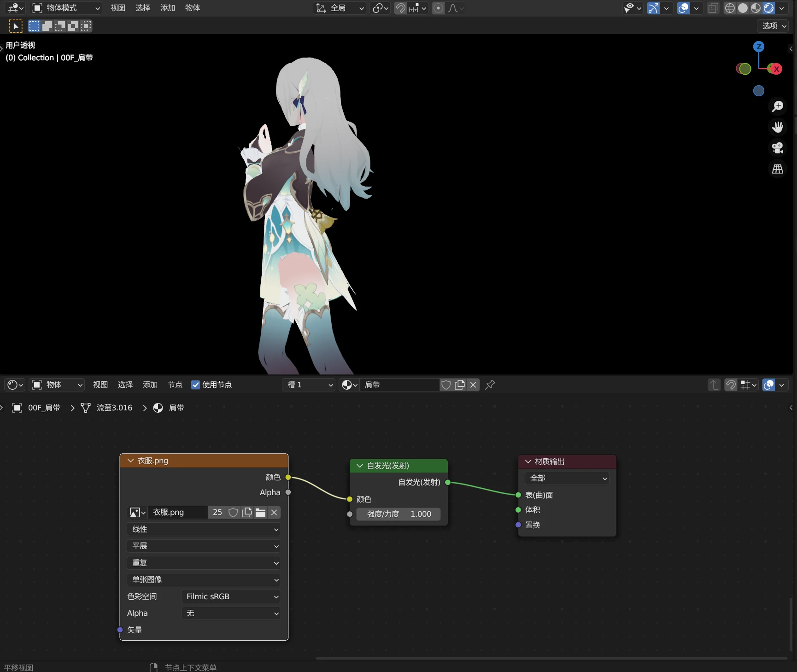797x672 pixels.
Task: Switch perspective/orthographic grid icon
Action: click(778, 169)
